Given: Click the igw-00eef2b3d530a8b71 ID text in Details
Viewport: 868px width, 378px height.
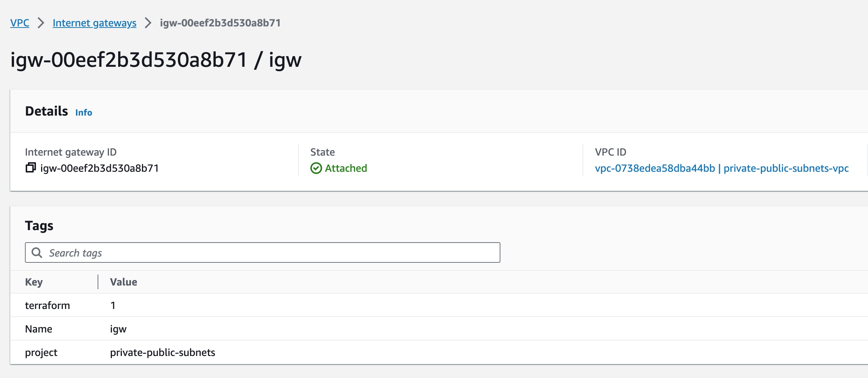Looking at the screenshot, I should pos(99,168).
